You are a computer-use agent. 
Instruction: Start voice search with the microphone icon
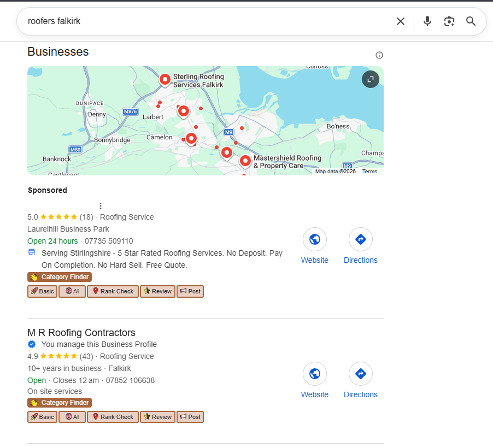click(x=427, y=21)
